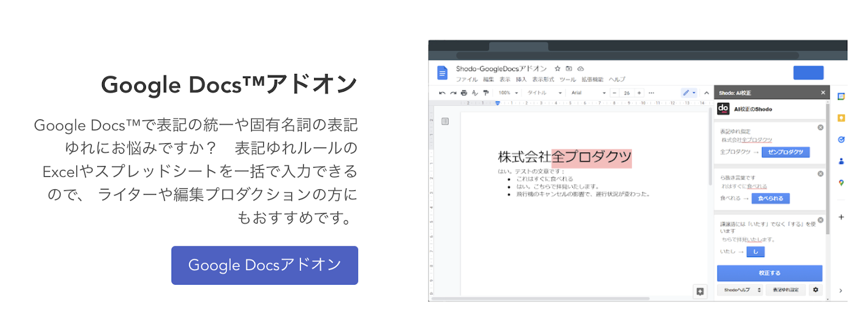Image resolution: width=868 pixels, height=326 pixels.
Task: Click the redo arrow icon
Action: (x=453, y=93)
